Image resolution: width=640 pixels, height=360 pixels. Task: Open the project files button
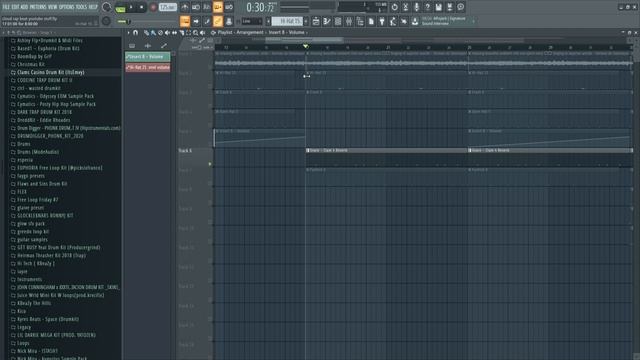coord(371,21)
